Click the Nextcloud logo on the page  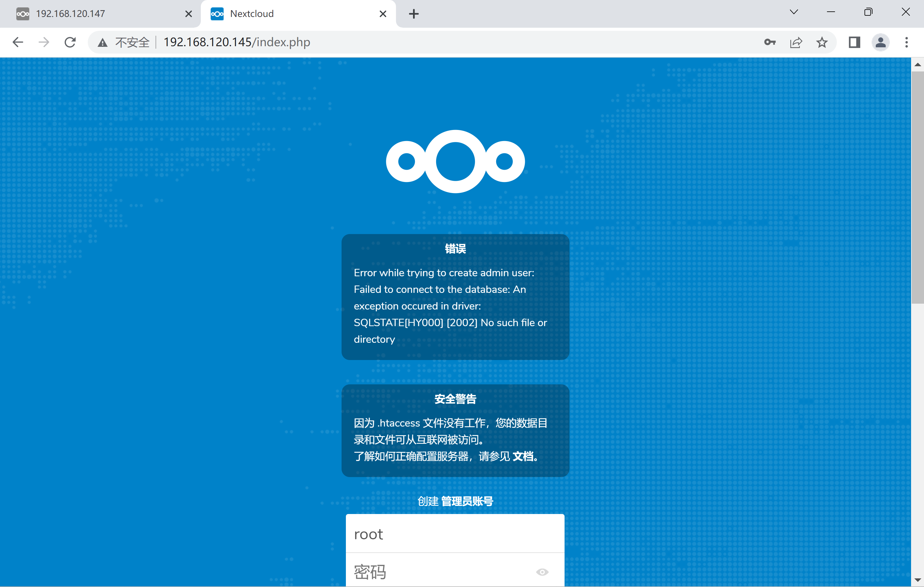click(455, 161)
